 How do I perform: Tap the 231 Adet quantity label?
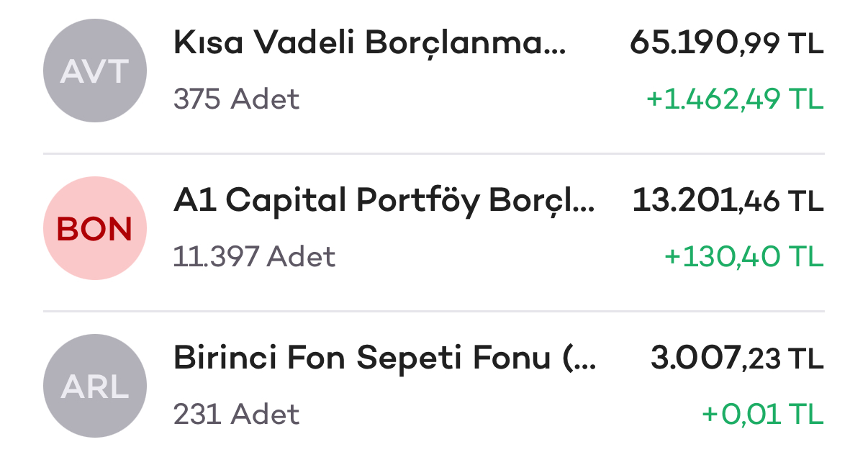236,415
